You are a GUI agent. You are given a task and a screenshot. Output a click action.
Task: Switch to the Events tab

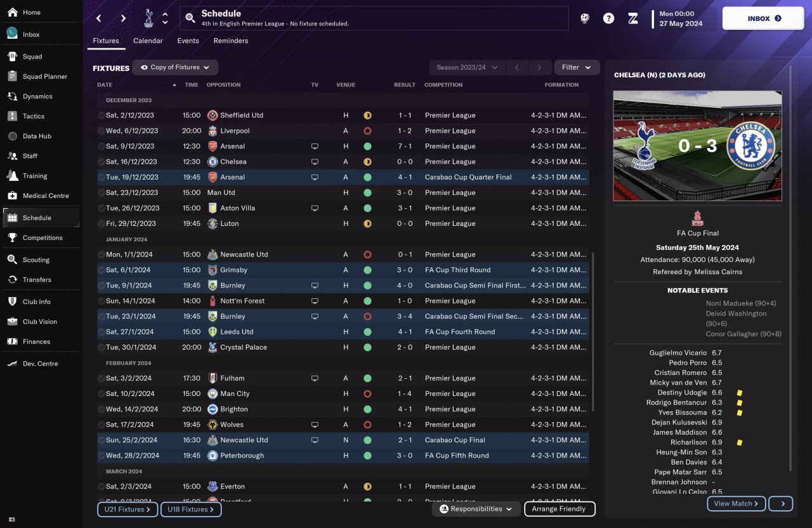coord(188,41)
